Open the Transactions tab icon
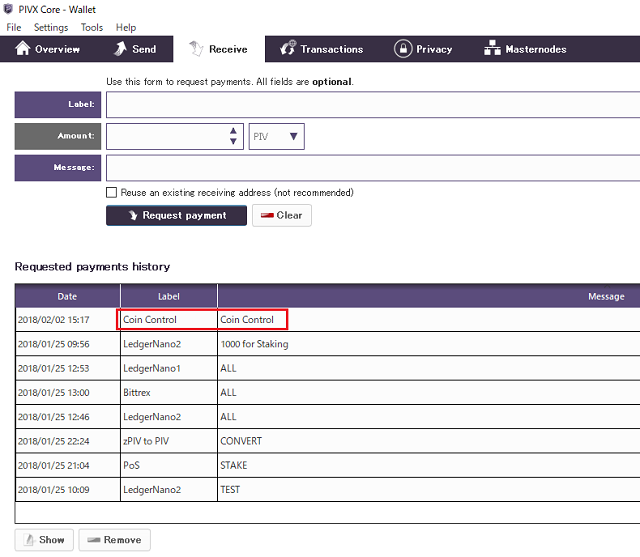640x557 pixels. (x=288, y=49)
